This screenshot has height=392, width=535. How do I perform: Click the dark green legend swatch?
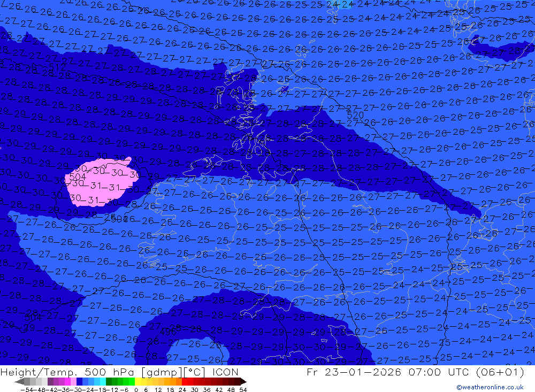click(109, 381)
